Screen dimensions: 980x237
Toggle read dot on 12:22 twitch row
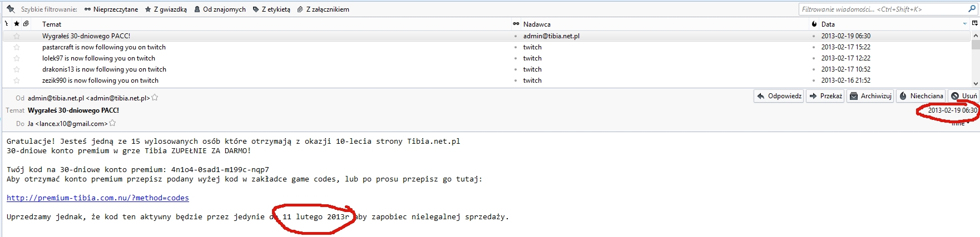[516, 58]
